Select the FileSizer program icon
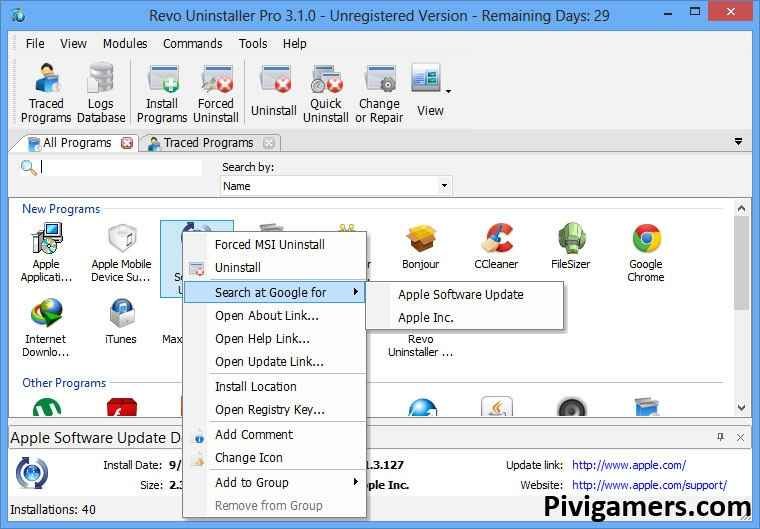 (x=571, y=250)
